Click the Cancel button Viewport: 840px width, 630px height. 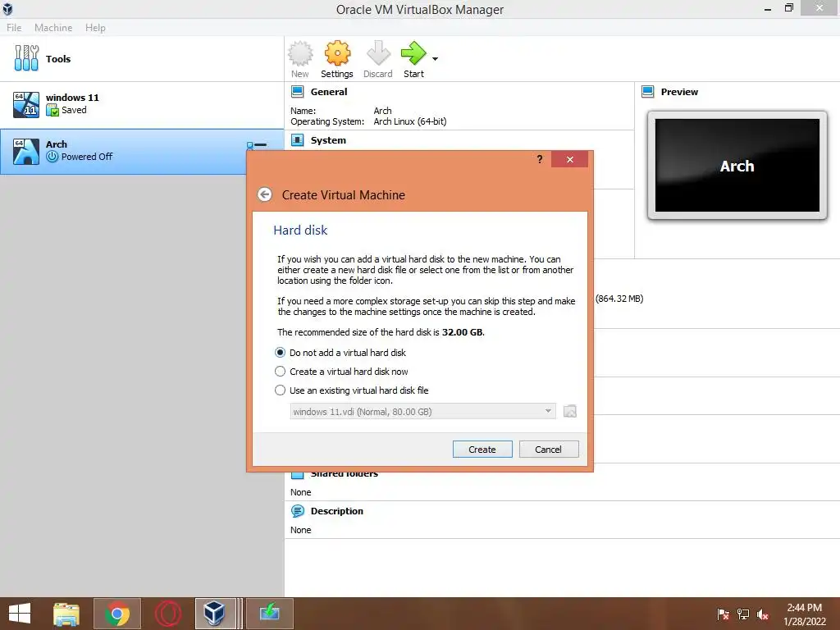549,449
